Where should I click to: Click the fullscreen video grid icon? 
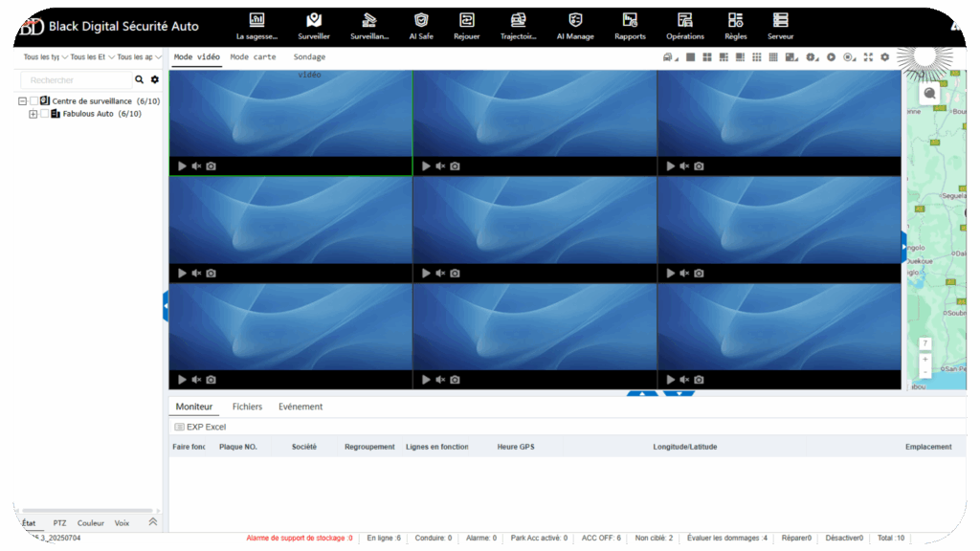tap(868, 57)
